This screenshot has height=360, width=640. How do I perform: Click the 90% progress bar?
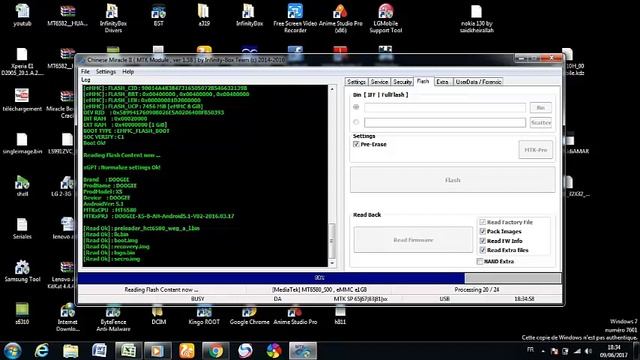pos(319,278)
